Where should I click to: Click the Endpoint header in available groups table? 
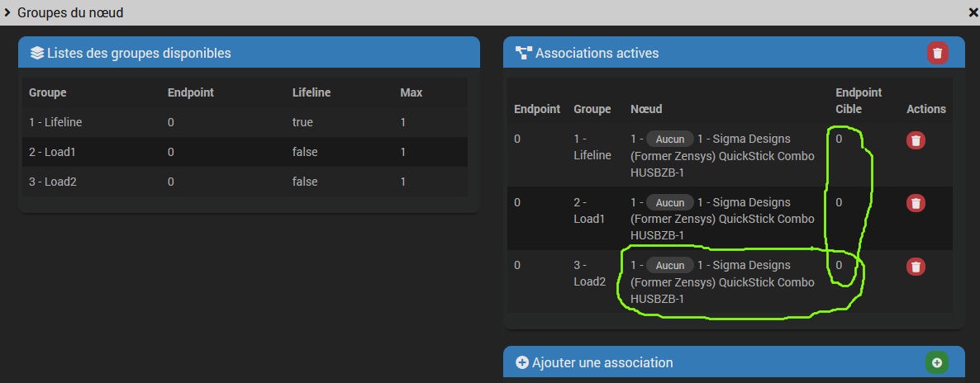(191, 92)
